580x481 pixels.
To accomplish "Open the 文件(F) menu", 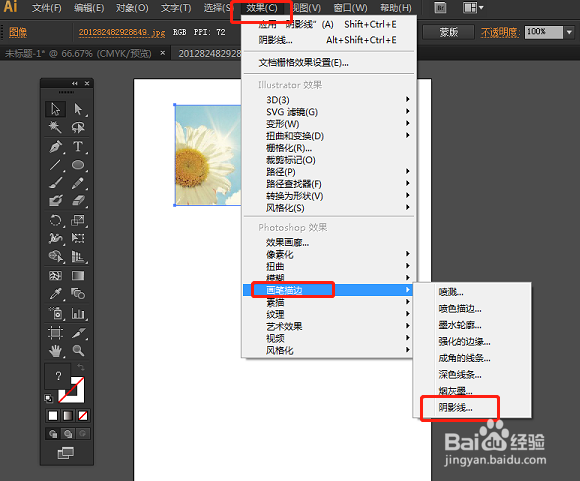I will [x=47, y=8].
